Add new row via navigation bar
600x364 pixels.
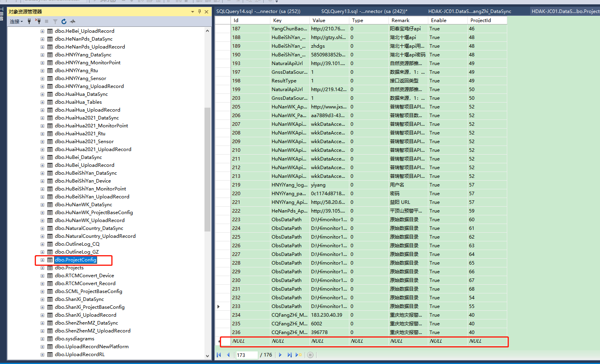click(298, 355)
